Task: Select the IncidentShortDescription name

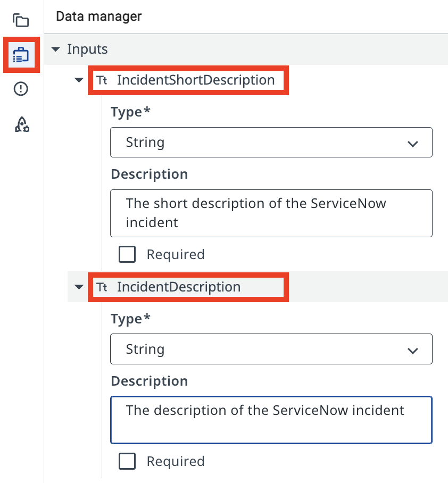Action: pyautogui.click(x=196, y=80)
